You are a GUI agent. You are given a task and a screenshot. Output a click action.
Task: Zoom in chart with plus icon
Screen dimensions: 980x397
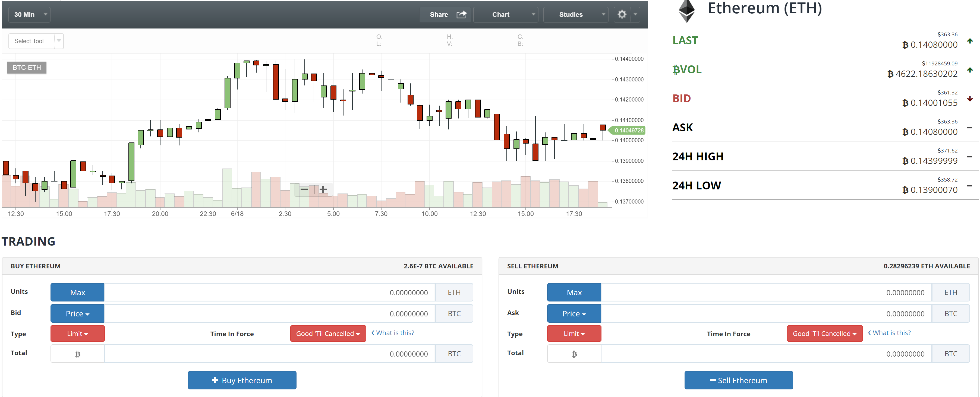[x=323, y=189]
